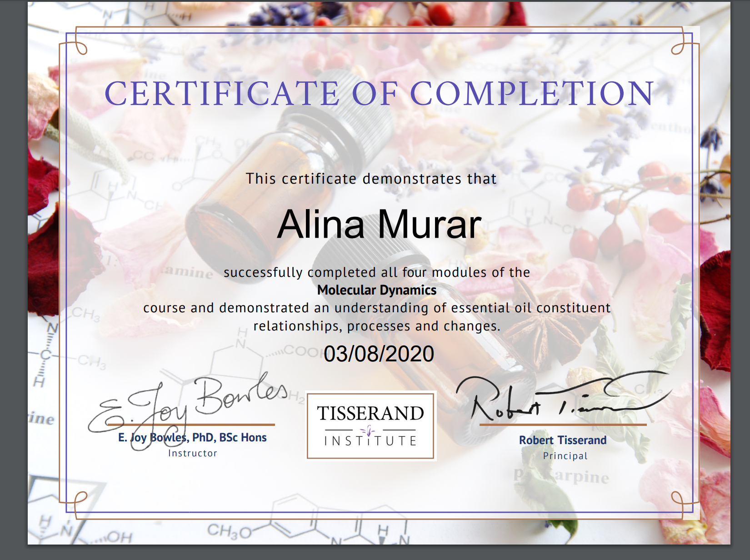
Task: Click the Instructor label
Action: [193, 453]
